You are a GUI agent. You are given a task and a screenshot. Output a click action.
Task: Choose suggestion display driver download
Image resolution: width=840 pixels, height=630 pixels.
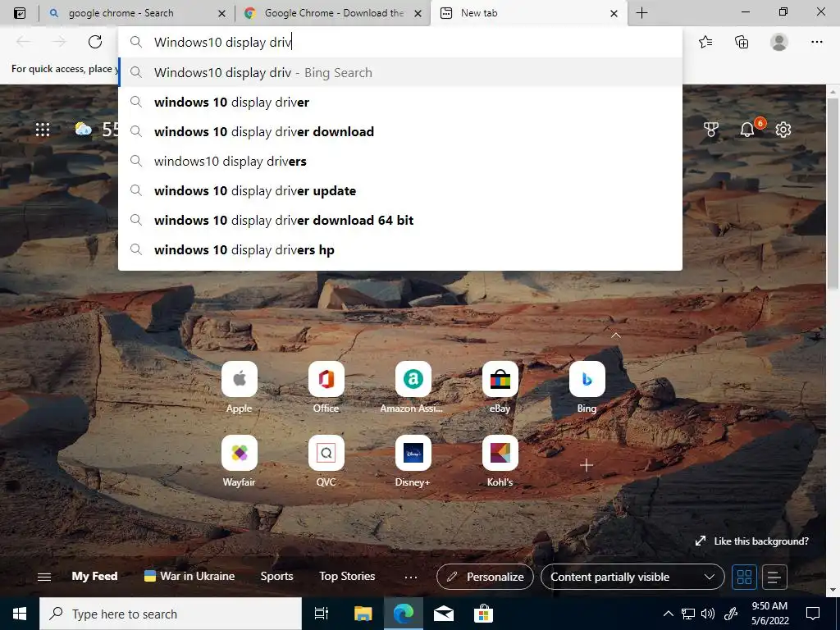pos(400,131)
